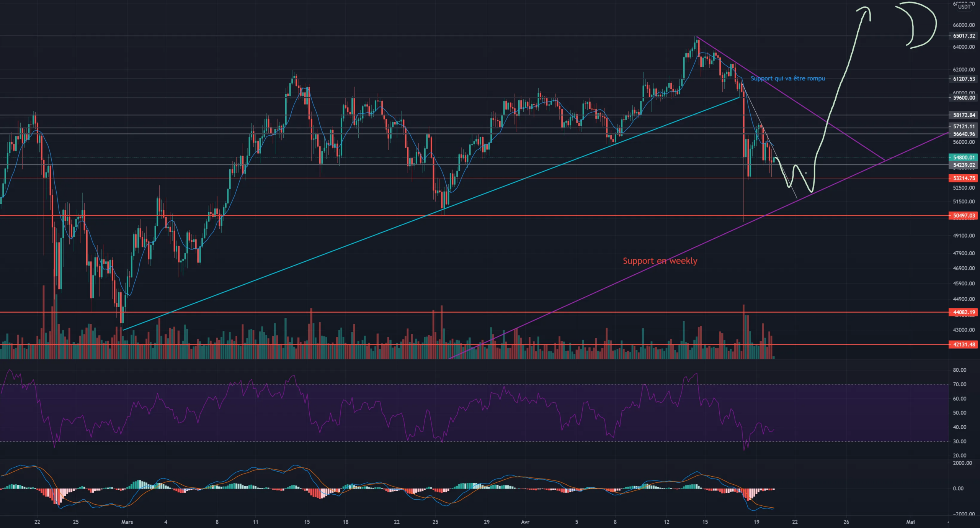Image resolution: width=980 pixels, height=528 pixels.
Task: Click the 52500.00 price axis value
Action: (x=964, y=188)
